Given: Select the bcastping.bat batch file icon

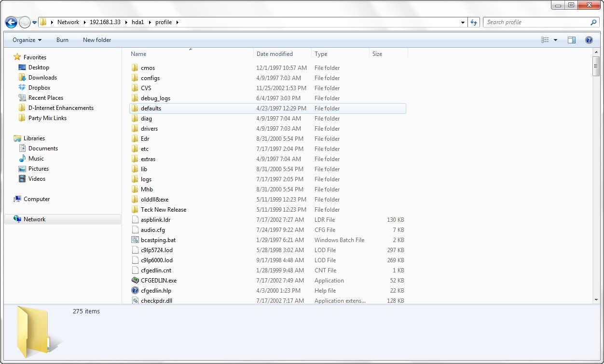Looking at the screenshot, I should 135,240.
